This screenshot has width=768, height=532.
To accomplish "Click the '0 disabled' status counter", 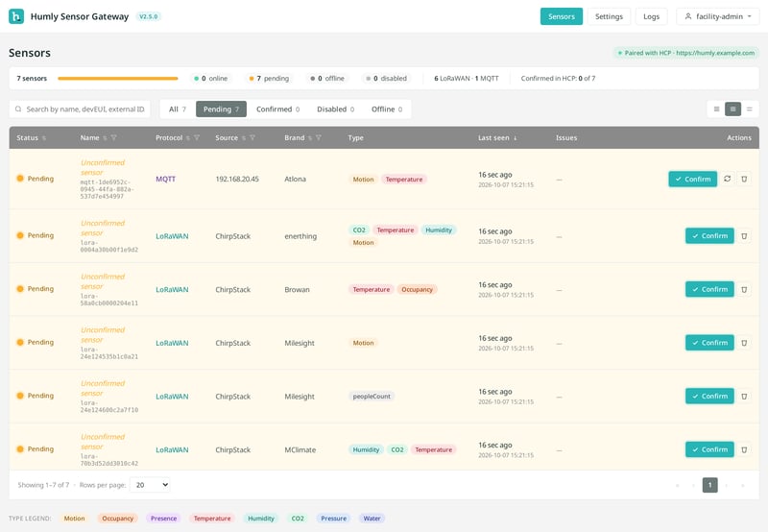I will pos(387,79).
